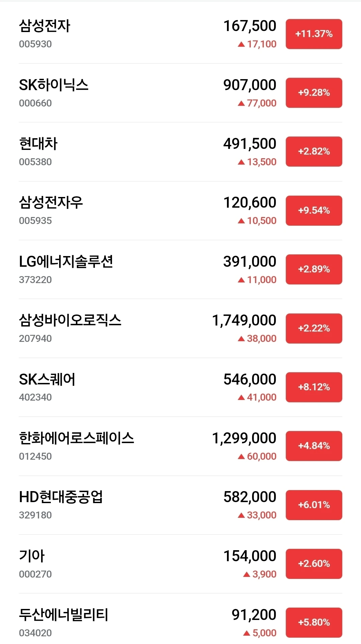361x644 pixels.
Task: Click the +9.54% change badge
Action: coord(314,211)
